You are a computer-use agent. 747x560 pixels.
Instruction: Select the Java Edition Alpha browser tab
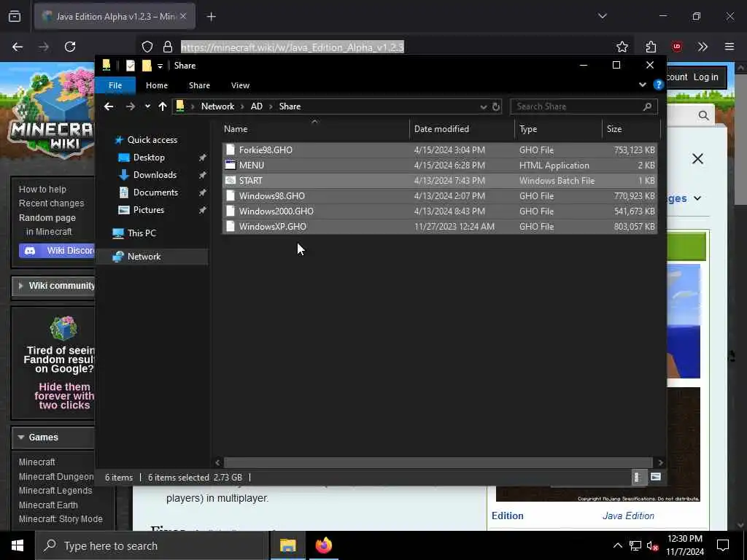(x=115, y=16)
